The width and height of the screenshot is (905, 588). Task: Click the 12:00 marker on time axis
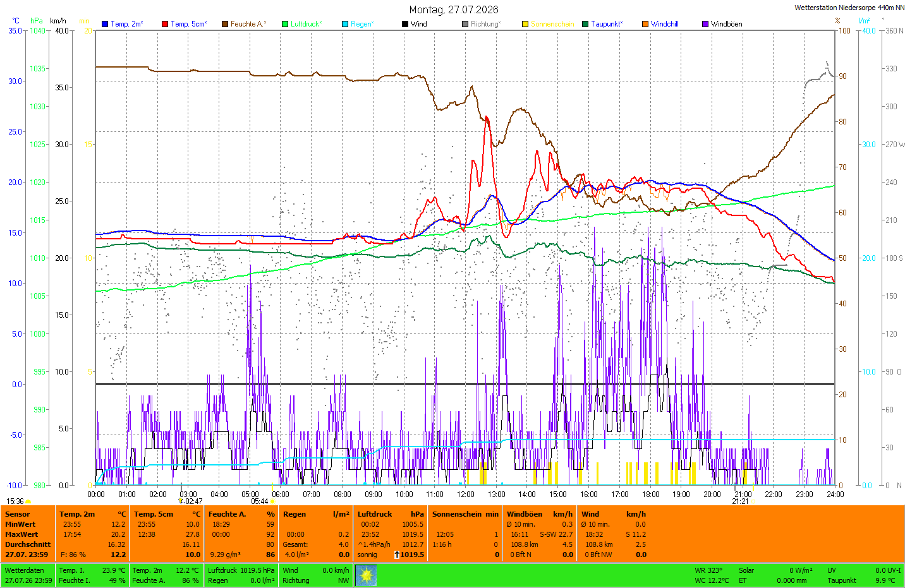pyautogui.click(x=466, y=495)
